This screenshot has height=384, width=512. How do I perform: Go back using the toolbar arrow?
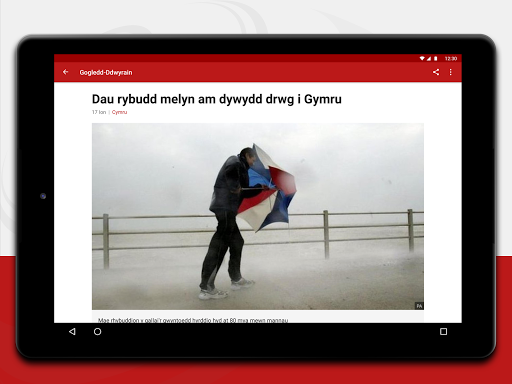pyautogui.click(x=66, y=72)
